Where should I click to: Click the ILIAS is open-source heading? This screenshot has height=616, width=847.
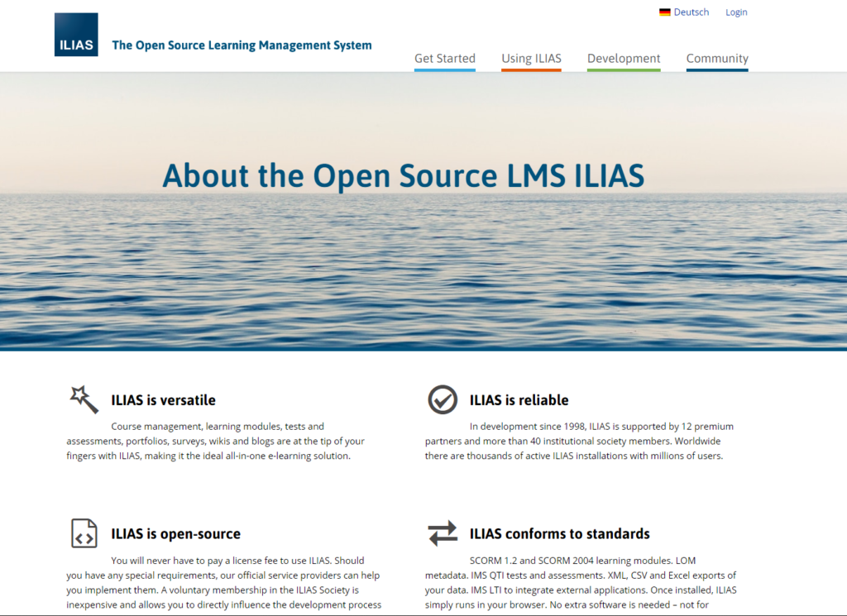tap(176, 534)
